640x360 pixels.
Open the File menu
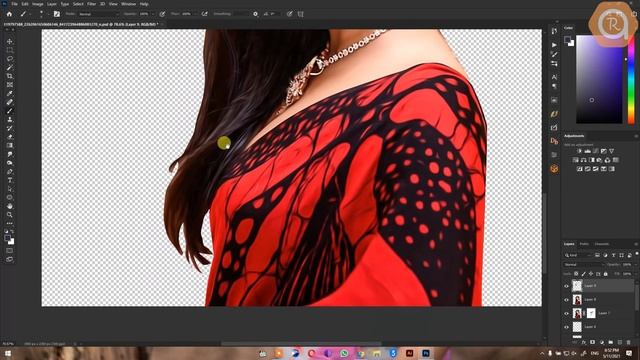pyautogui.click(x=14, y=4)
